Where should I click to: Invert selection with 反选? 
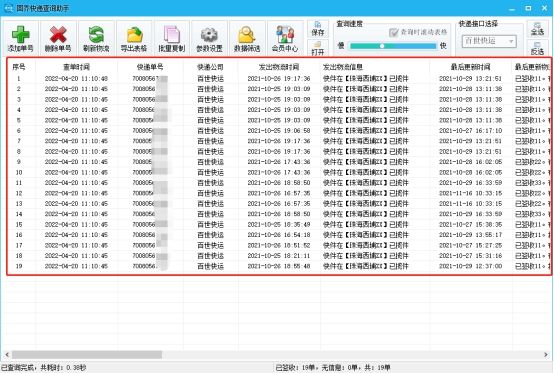537,48
